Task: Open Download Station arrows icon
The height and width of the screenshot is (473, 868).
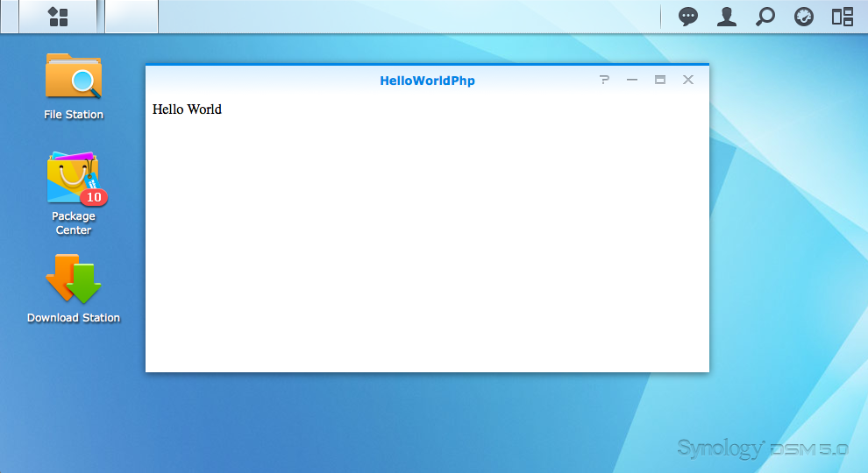Action: (x=74, y=279)
